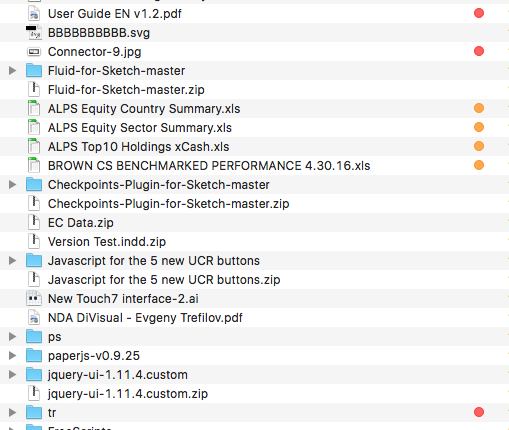The width and height of the screenshot is (509, 430).
Task: Select the Checkpoints-Plugin-for-Sketch-master folder name
Action: pos(159,185)
